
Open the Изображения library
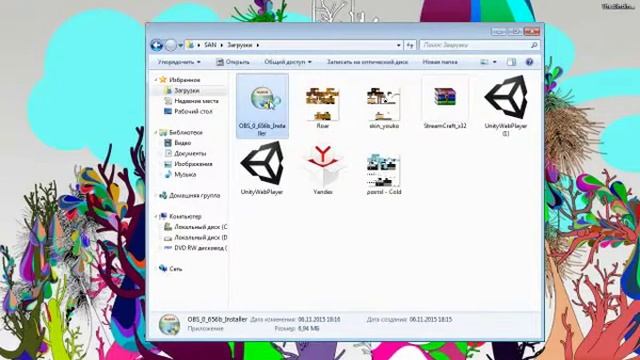click(x=193, y=164)
